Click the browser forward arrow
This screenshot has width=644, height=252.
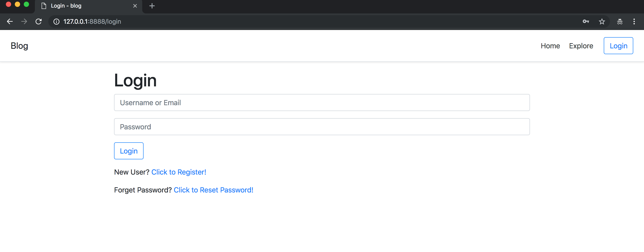[x=24, y=21]
